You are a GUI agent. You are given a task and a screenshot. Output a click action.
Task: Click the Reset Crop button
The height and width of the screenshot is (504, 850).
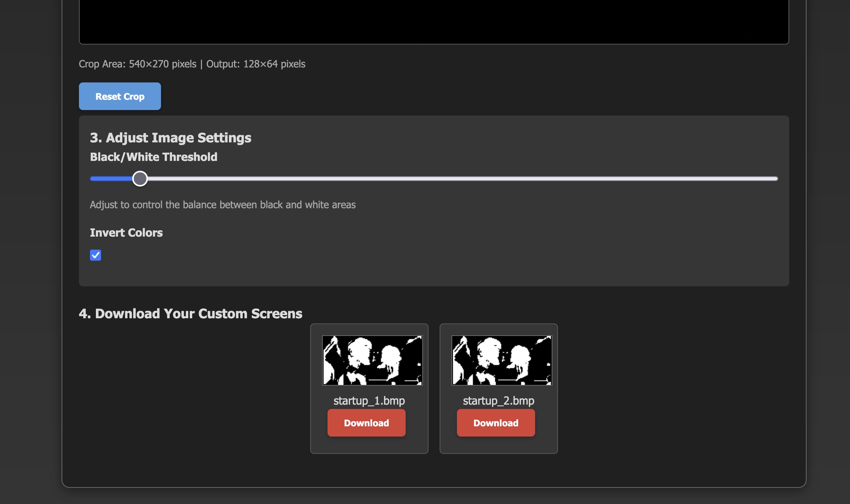coord(120,96)
